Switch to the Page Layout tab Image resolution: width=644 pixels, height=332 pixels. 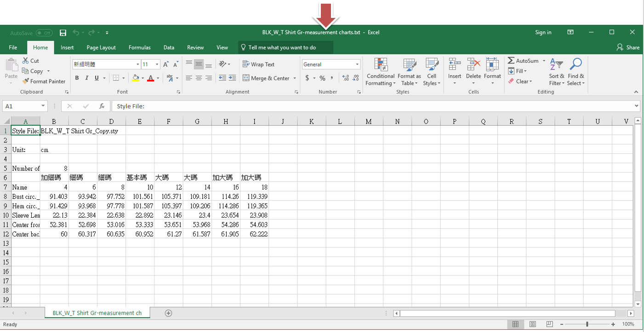[x=101, y=47]
